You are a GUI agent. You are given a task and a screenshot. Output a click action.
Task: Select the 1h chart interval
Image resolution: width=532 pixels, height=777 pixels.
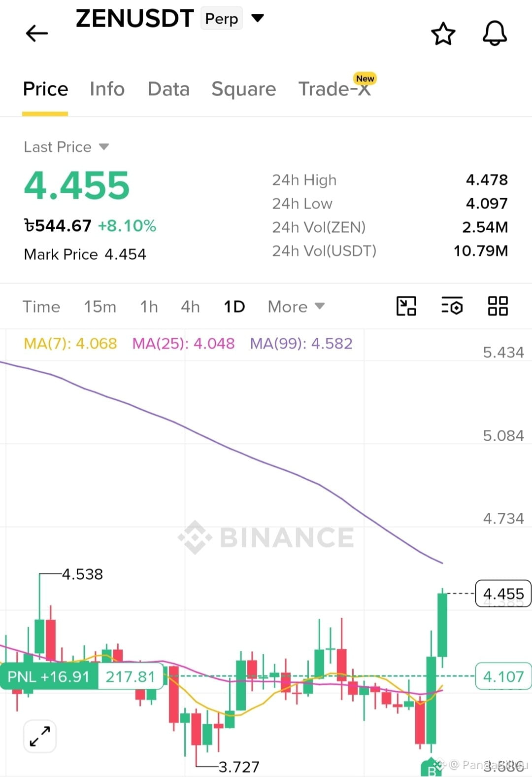point(149,307)
